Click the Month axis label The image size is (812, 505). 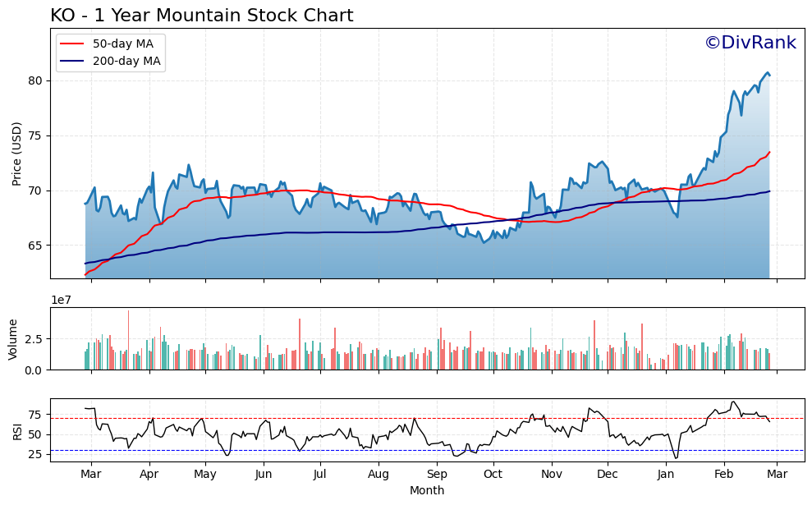point(425,491)
